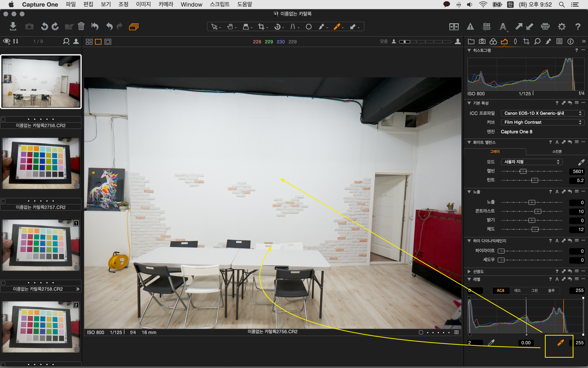Select the hand pan tool

(230, 27)
